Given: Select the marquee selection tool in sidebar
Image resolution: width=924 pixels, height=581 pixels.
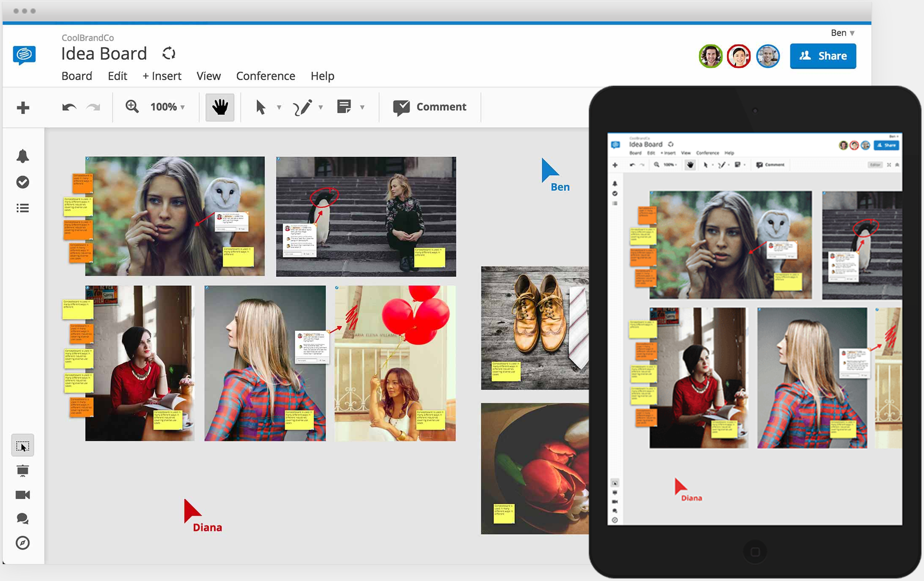Looking at the screenshot, I should coord(22,445).
